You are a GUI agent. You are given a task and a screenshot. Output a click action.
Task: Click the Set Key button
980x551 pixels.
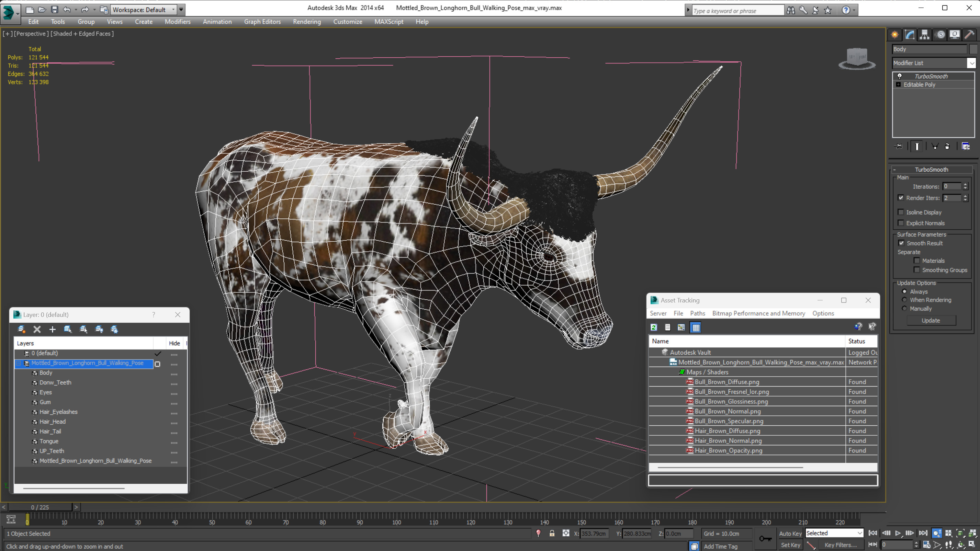[790, 545]
